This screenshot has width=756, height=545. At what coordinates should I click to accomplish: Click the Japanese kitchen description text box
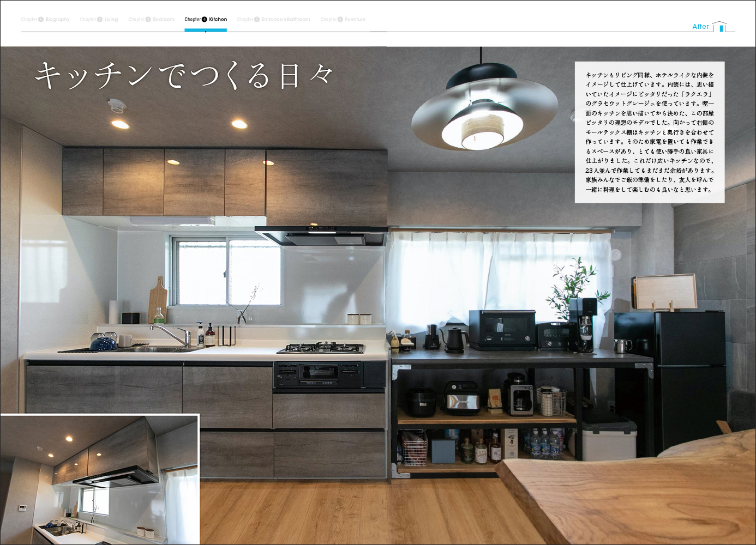point(649,132)
